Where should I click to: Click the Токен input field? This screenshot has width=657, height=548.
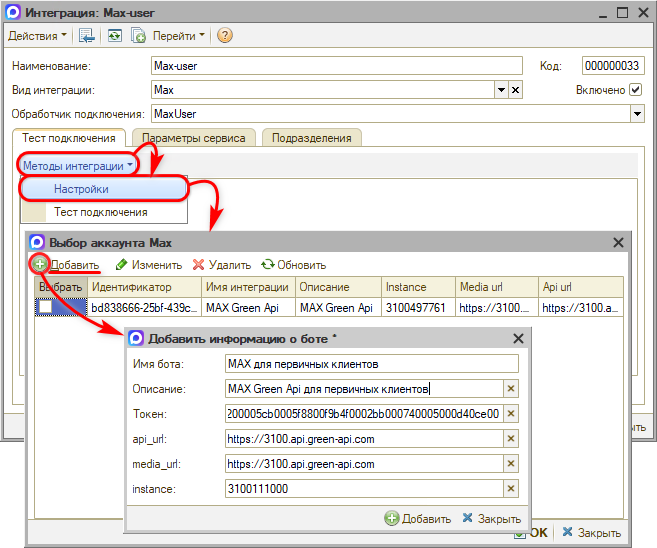coord(364,414)
